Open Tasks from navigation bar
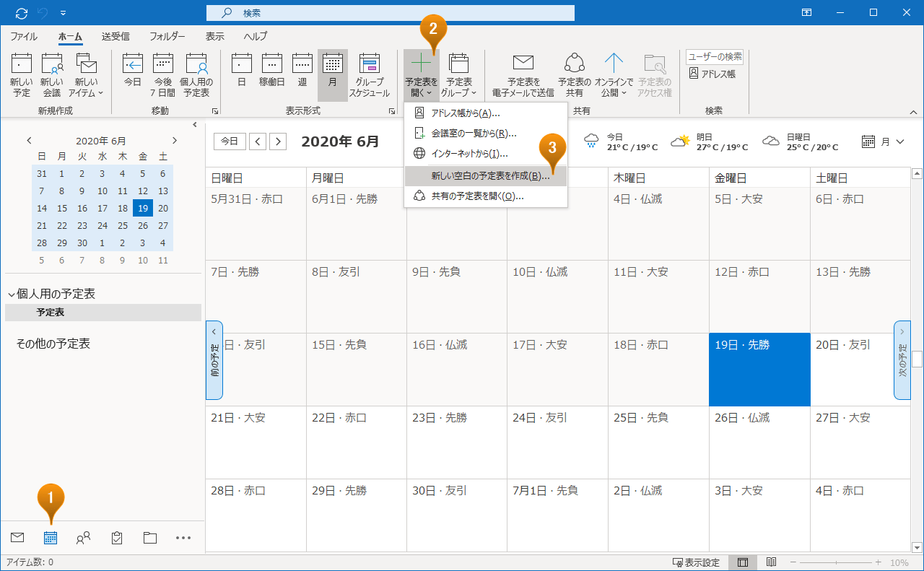Screen dimensions: 924x571 [x=117, y=538]
